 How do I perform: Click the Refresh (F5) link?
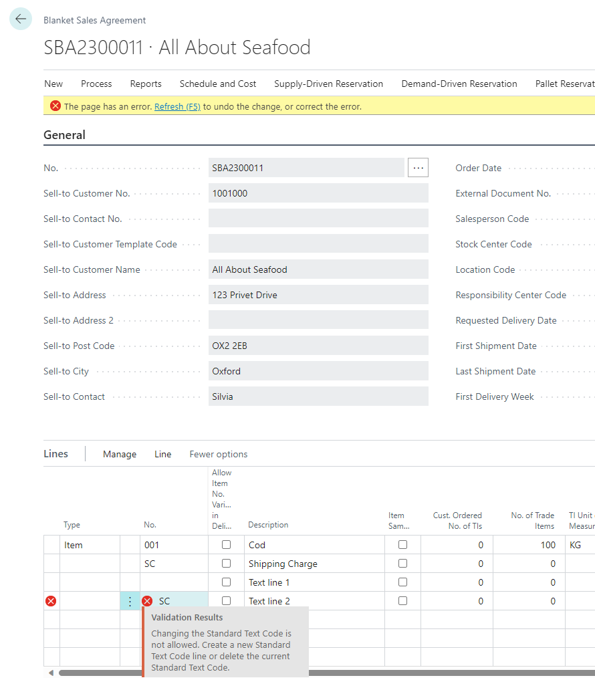pos(177,106)
